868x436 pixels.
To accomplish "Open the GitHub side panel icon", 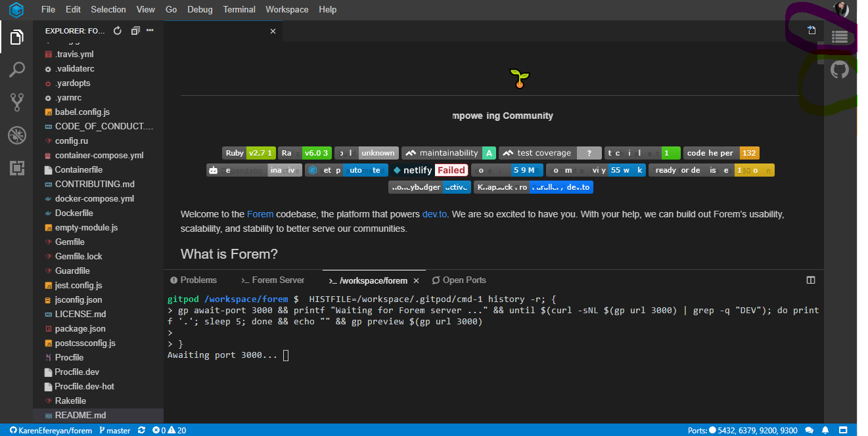I will tap(840, 69).
